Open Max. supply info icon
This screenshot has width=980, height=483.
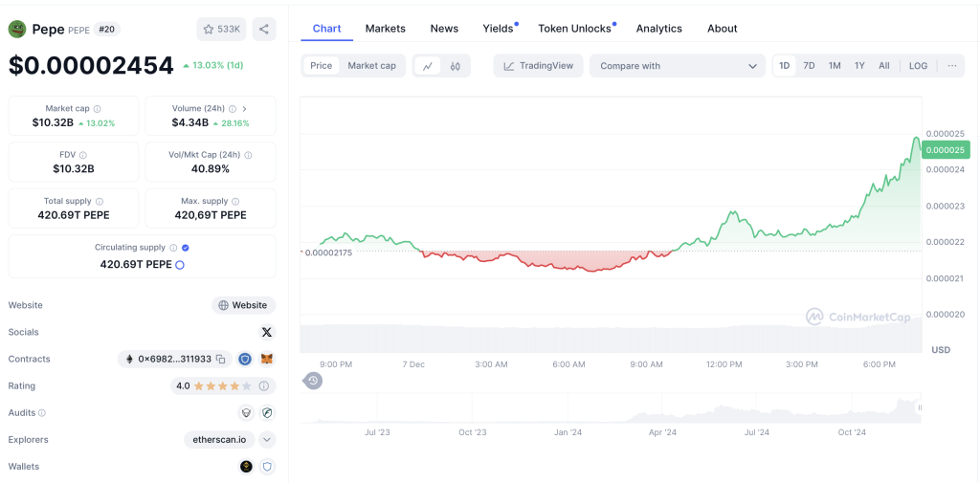235,201
